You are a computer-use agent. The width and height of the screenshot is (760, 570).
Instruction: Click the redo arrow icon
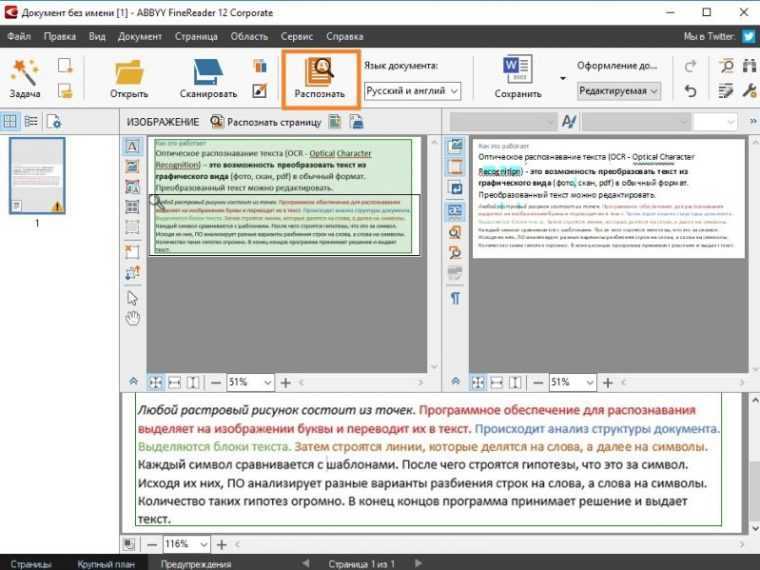691,65
